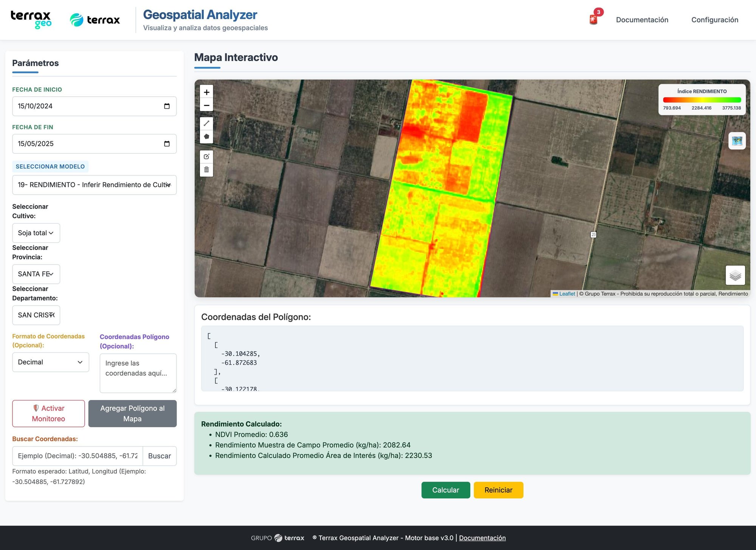Click the yellow Reiniciar button

tap(498, 490)
